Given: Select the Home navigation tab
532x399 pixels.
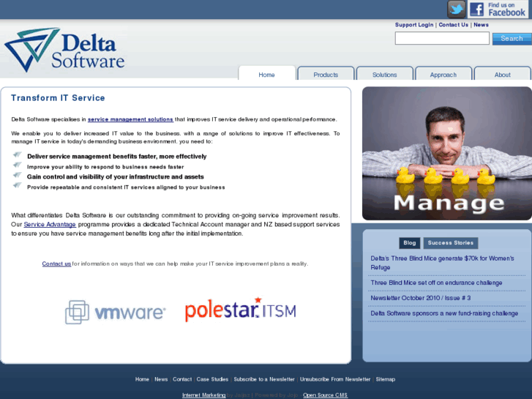Looking at the screenshot, I should pyautogui.click(x=266, y=75).
